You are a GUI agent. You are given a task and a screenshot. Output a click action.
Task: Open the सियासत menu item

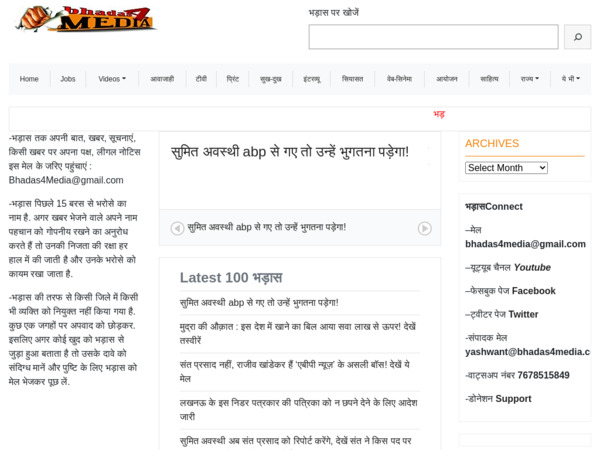point(352,79)
